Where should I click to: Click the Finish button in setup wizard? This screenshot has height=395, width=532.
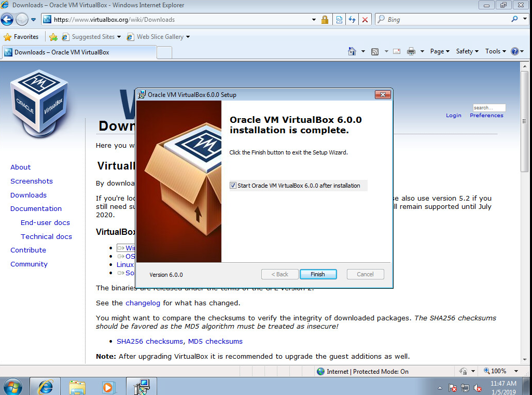click(x=318, y=274)
